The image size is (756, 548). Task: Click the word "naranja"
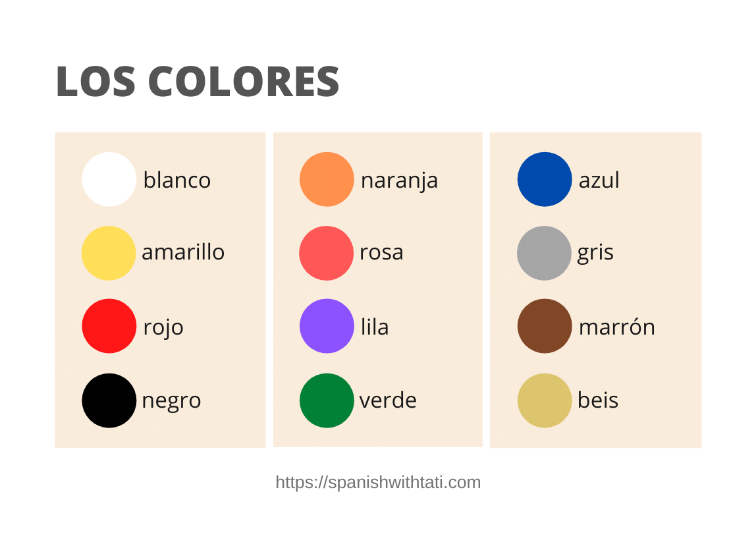[x=399, y=180]
